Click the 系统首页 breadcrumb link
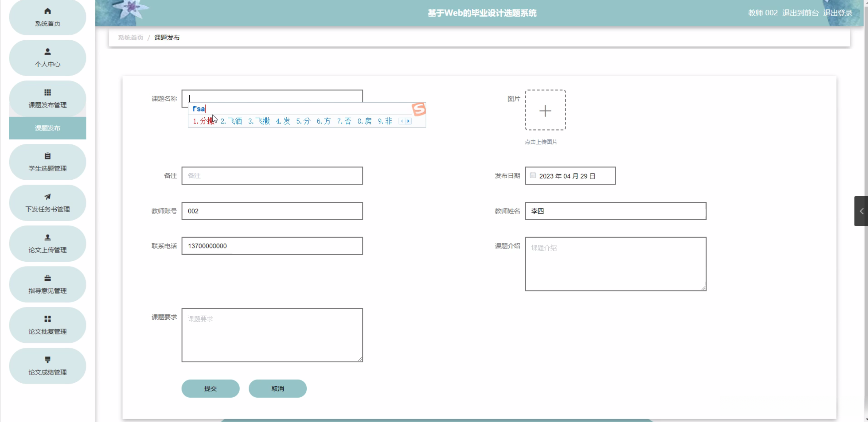 [131, 38]
